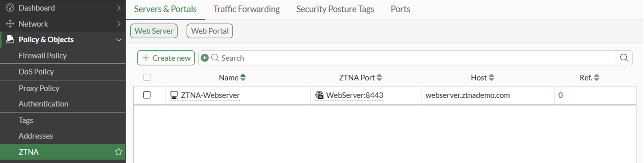Screen dimensions: 644x163
Task: Select the Web Portal button
Action: coord(210,31)
